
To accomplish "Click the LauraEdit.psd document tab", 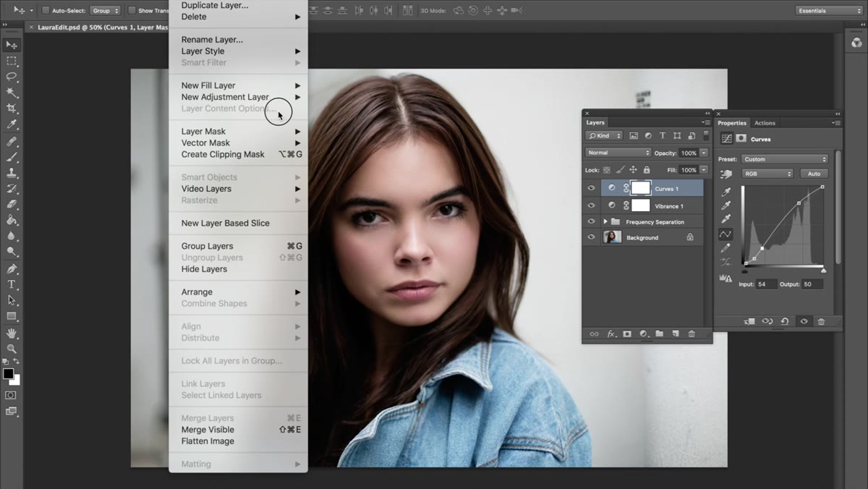I will (101, 27).
